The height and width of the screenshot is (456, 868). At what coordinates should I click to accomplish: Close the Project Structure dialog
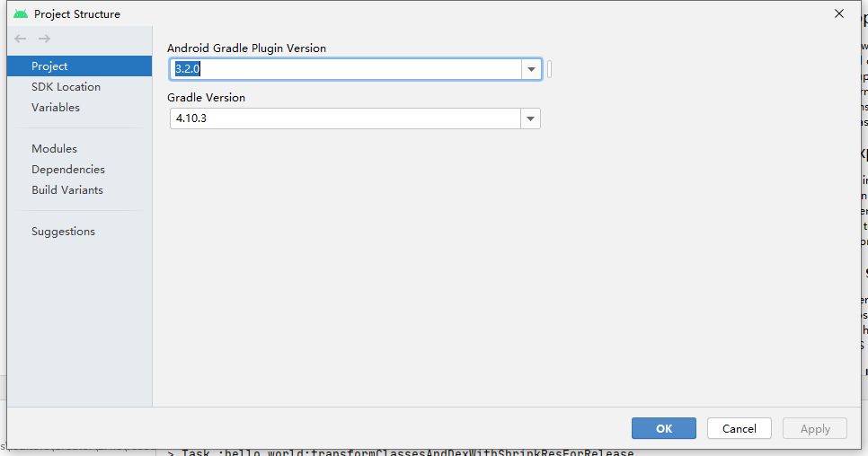(x=839, y=13)
